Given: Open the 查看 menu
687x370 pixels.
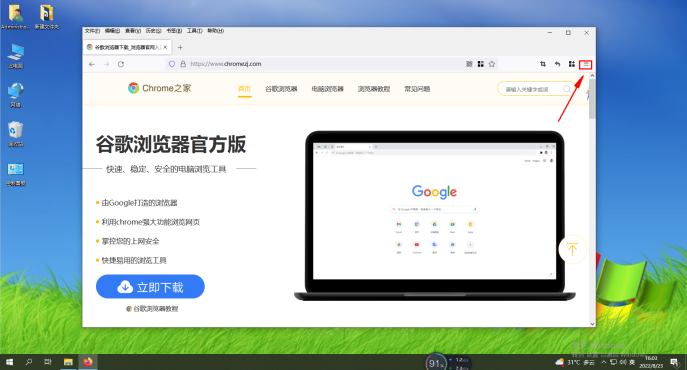Looking at the screenshot, I should pyautogui.click(x=133, y=31).
